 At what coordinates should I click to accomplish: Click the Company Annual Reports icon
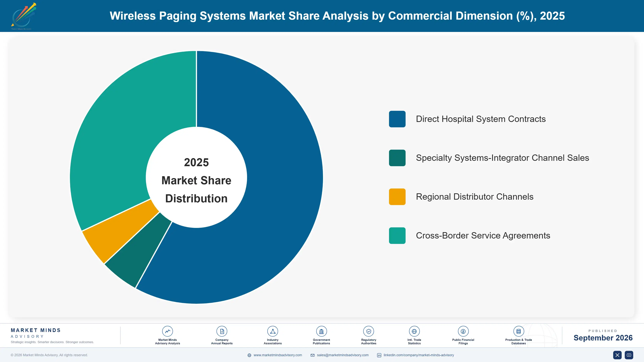(x=222, y=331)
